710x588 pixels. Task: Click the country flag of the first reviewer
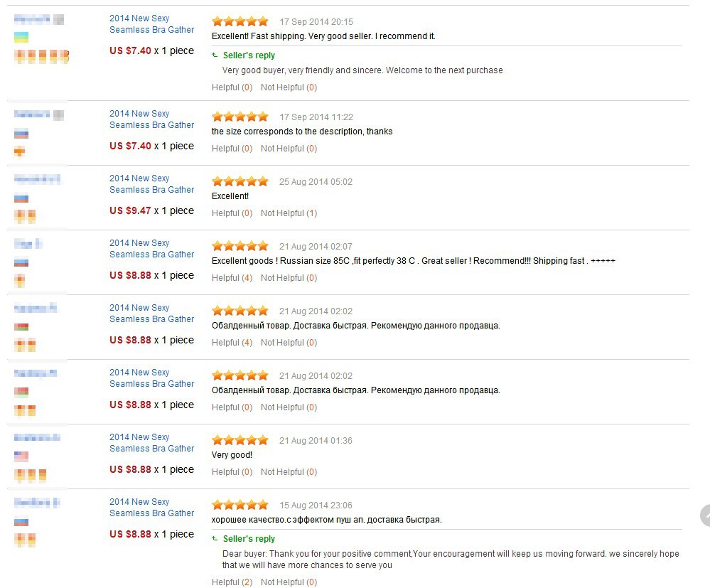[x=21, y=37]
